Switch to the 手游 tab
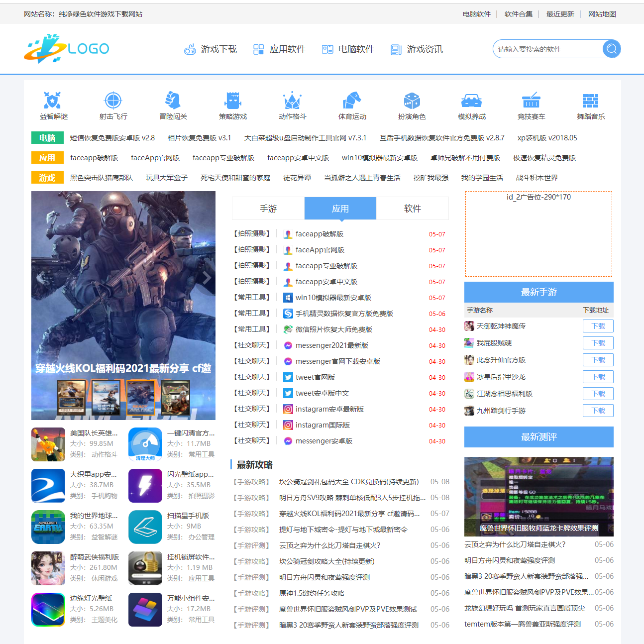This screenshot has height=644, width=644. [268, 209]
